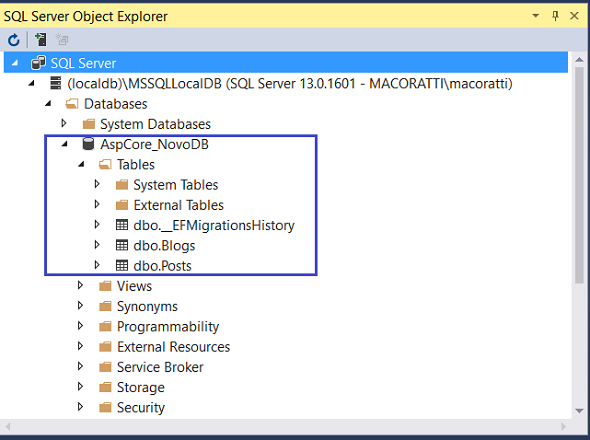The image size is (590, 440).
Task: Open the window position dropdown arrow
Action: click(x=535, y=16)
